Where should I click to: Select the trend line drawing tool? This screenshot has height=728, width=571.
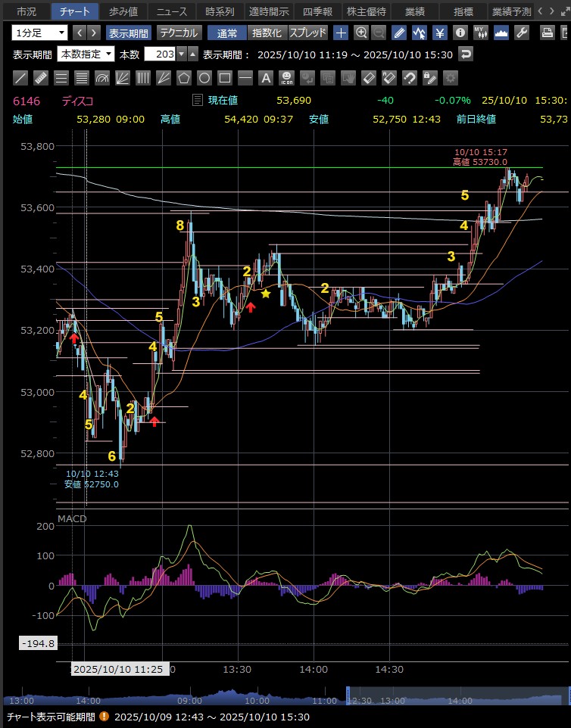click(21, 78)
